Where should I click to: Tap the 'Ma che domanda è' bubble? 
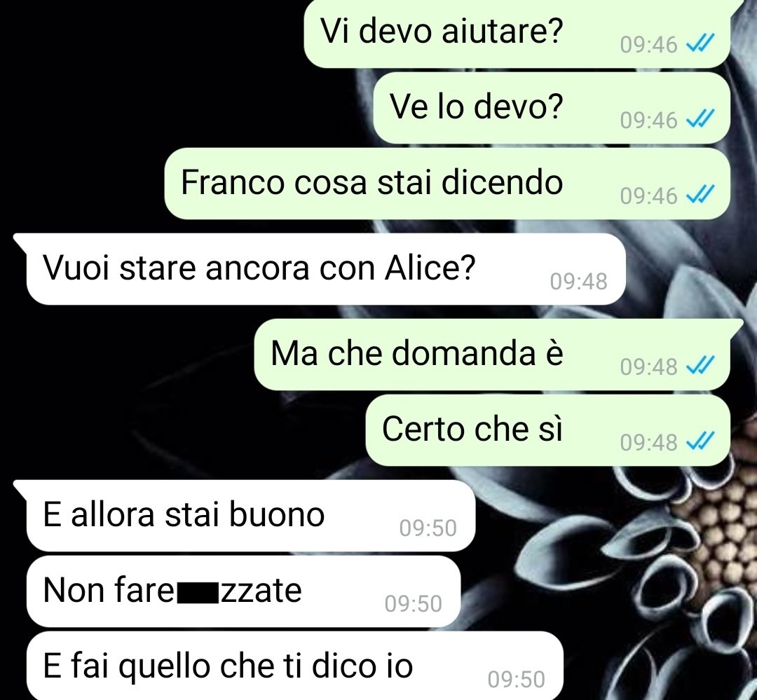point(492,355)
